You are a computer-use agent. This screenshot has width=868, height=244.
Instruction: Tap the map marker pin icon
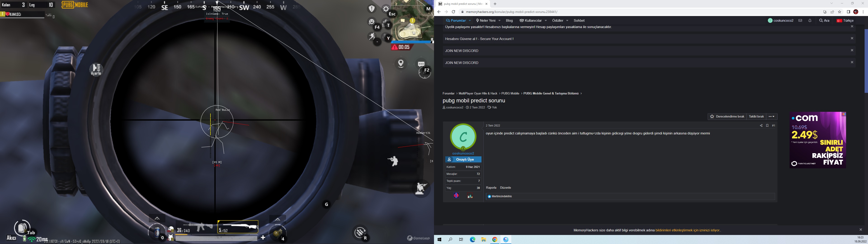pyautogui.click(x=401, y=63)
